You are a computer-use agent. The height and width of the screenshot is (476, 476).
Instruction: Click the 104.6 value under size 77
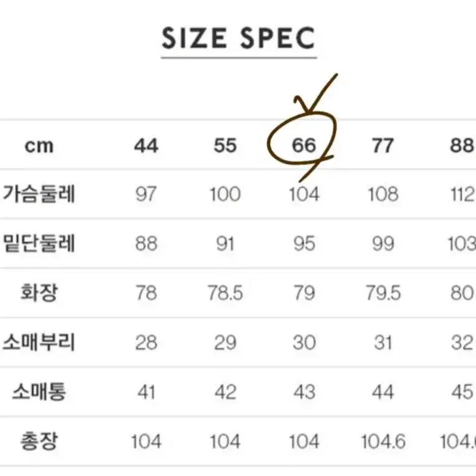pos(383,441)
